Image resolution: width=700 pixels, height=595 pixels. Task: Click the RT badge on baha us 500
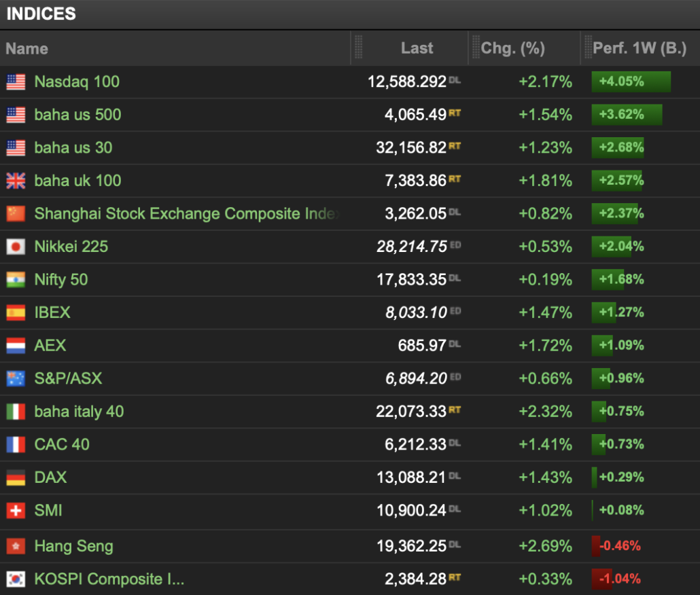tap(455, 113)
